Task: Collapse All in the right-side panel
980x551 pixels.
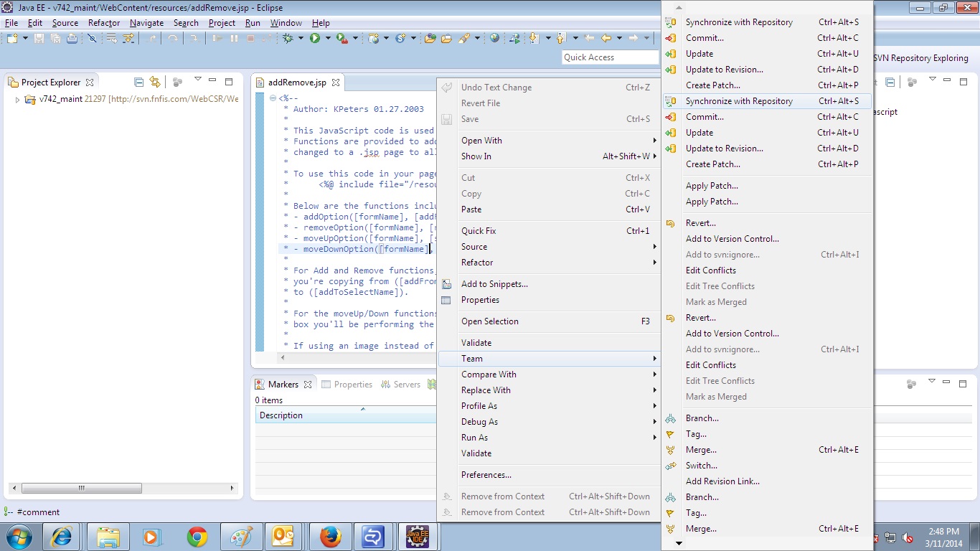Action: point(890,83)
